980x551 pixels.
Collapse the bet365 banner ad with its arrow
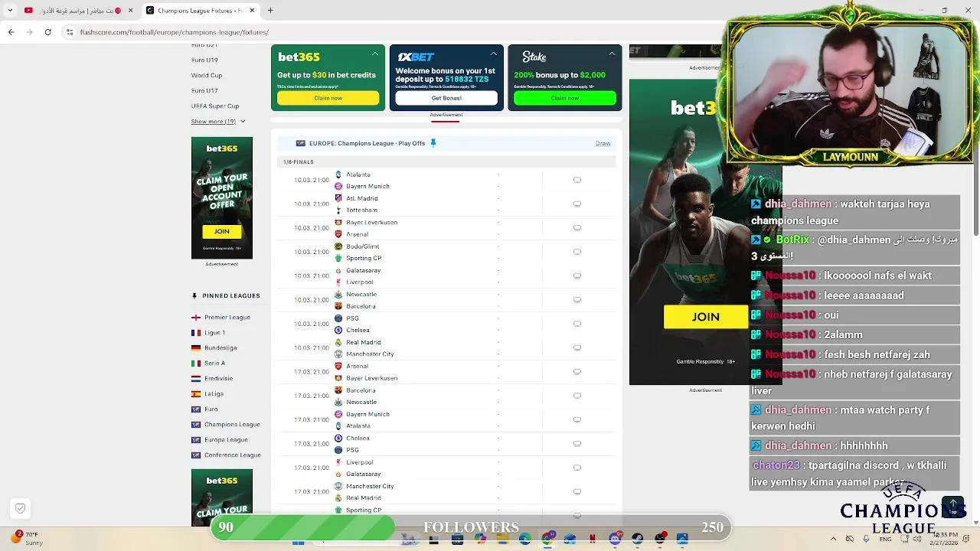point(375,54)
